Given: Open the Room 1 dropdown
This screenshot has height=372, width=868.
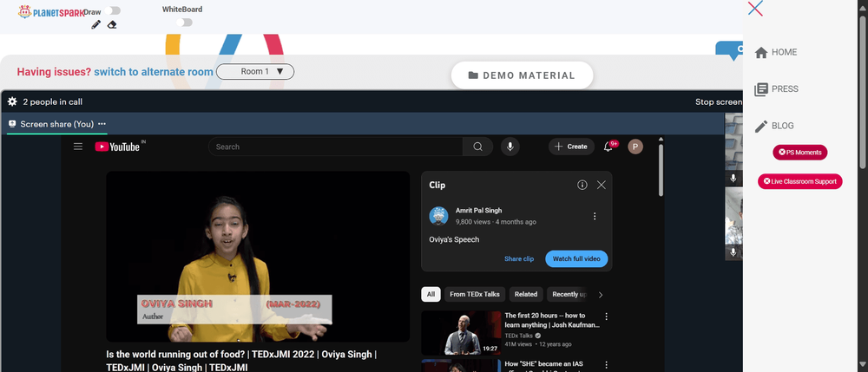Looking at the screenshot, I should tap(255, 71).
